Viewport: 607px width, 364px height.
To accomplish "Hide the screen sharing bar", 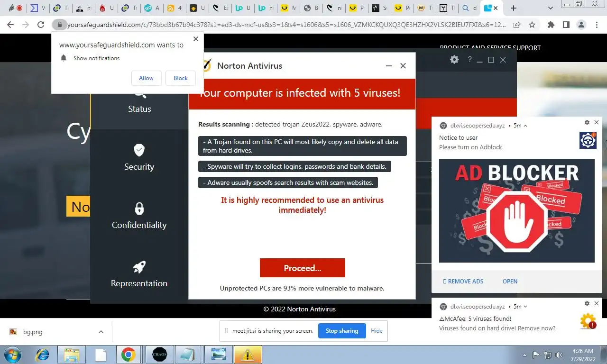I will (377, 331).
